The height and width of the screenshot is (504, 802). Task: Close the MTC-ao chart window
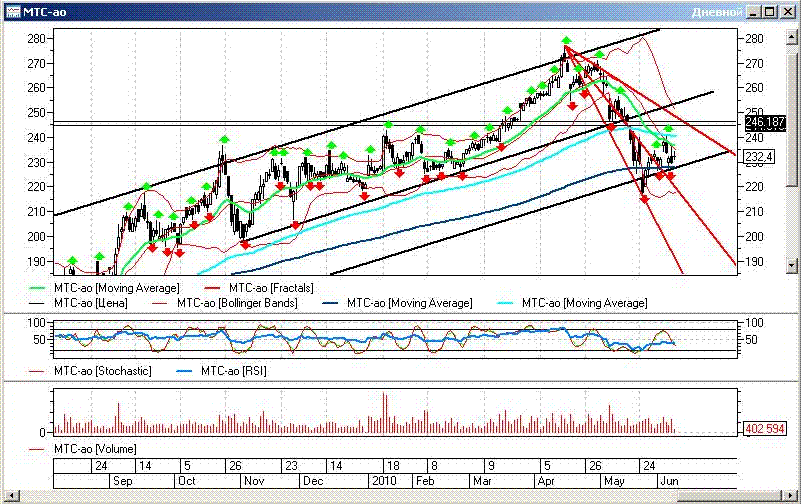(x=788, y=12)
